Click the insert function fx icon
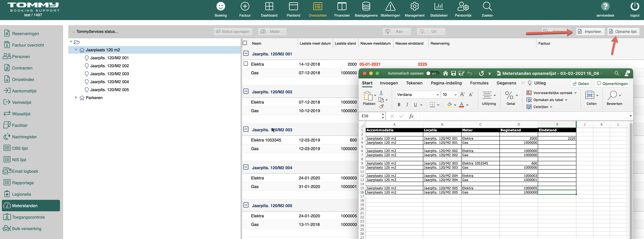This screenshot has width=644, height=239. pyautogui.click(x=411, y=116)
